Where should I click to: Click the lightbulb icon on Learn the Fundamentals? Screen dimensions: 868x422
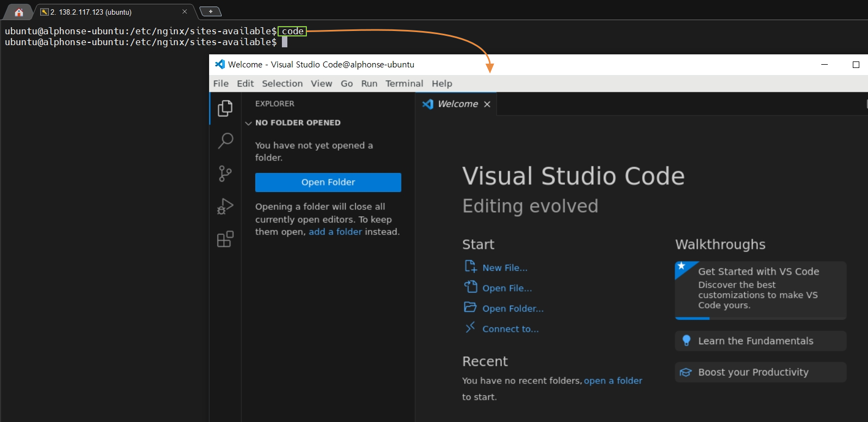point(687,340)
